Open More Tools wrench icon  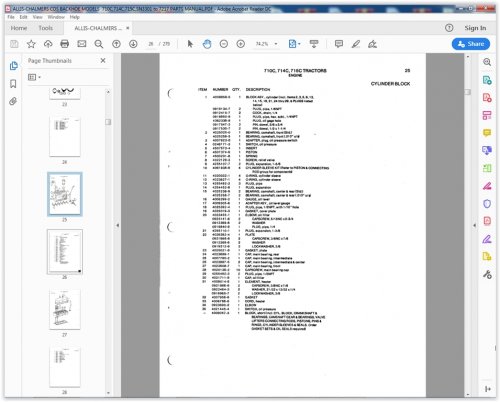click(x=487, y=274)
